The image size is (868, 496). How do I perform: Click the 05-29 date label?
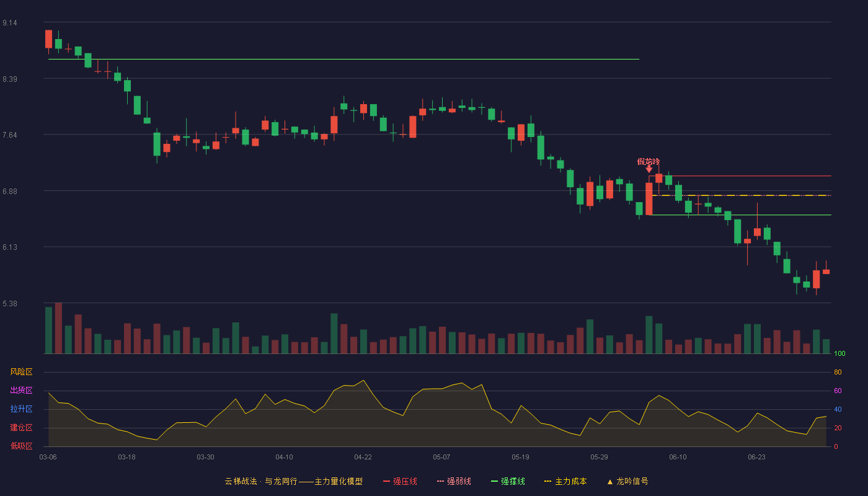coord(599,457)
